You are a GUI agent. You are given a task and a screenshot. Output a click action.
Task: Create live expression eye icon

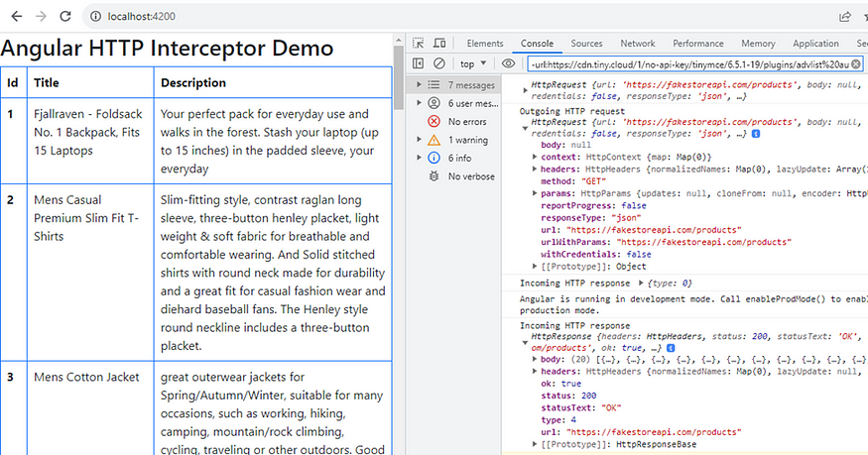(x=508, y=63)
